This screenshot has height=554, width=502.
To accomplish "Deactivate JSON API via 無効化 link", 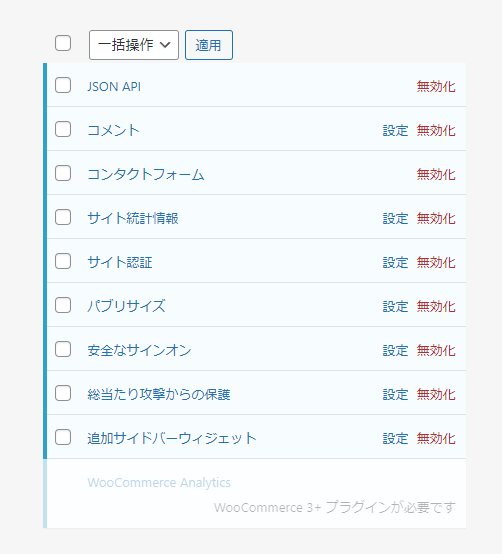I will (x=436, y=87).
